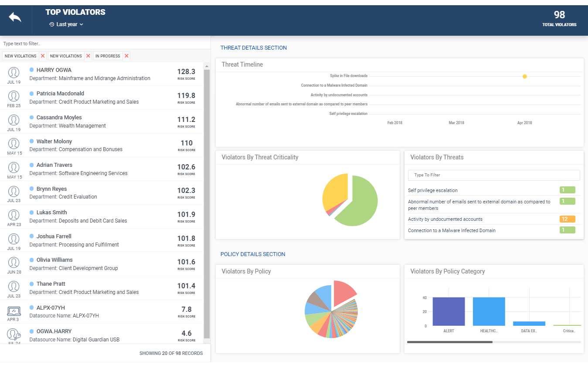The height and width of the screenshot is (368, 588).
Task: Click the IN PROGRESS filter chip label
Action: [108, 56]
